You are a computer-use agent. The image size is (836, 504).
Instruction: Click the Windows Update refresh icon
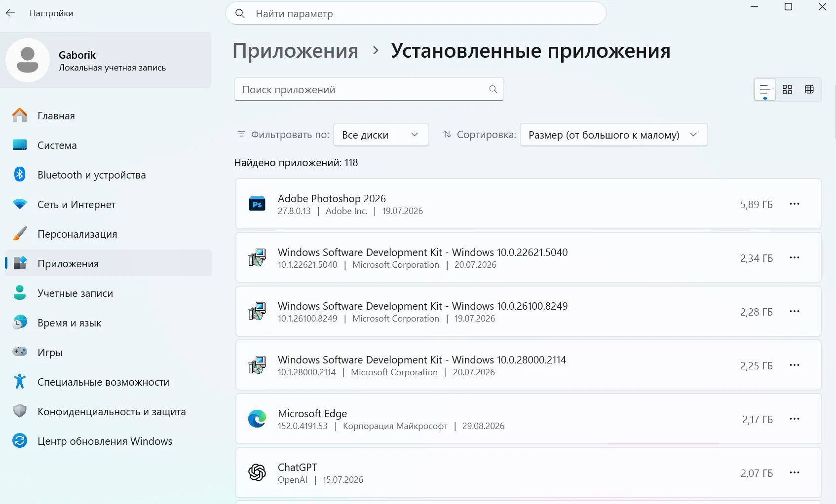click(20, 441)
